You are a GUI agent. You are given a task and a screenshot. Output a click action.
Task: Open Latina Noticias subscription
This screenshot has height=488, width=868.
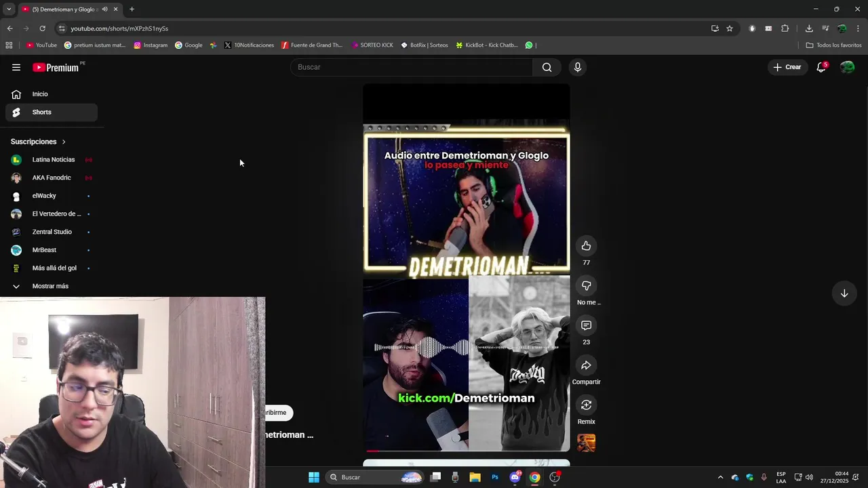52,160
